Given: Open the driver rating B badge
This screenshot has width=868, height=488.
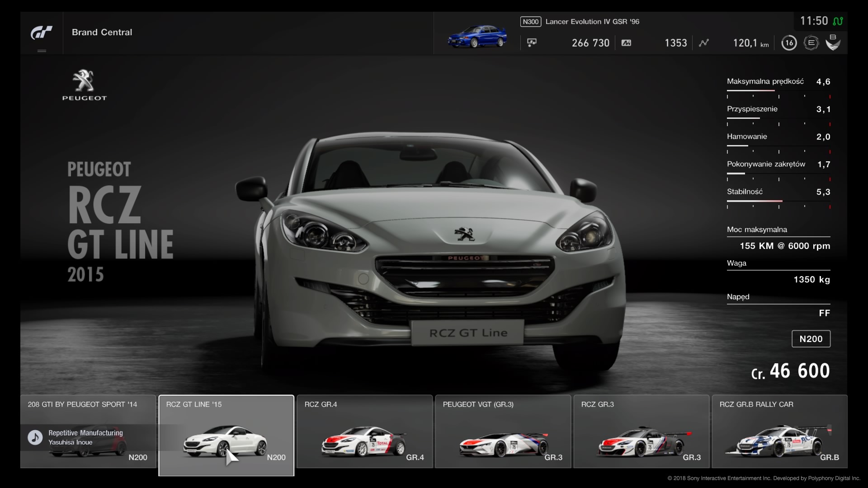Looking at the screenshot, I should pos(833,42).
